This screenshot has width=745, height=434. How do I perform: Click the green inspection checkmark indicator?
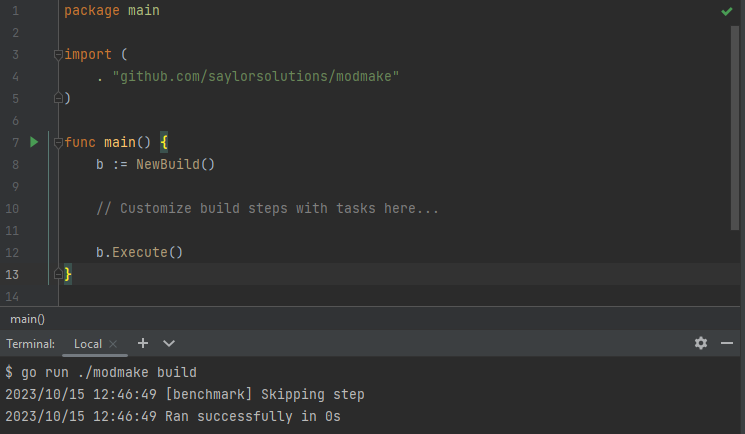pos(726,11)
